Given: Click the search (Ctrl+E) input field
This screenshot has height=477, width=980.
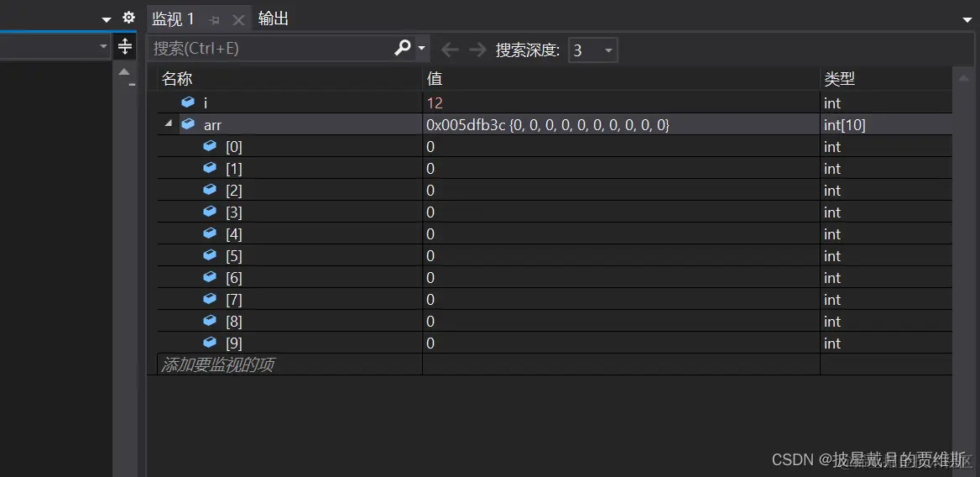Looking at the screenshot, I should pos(272,48).
